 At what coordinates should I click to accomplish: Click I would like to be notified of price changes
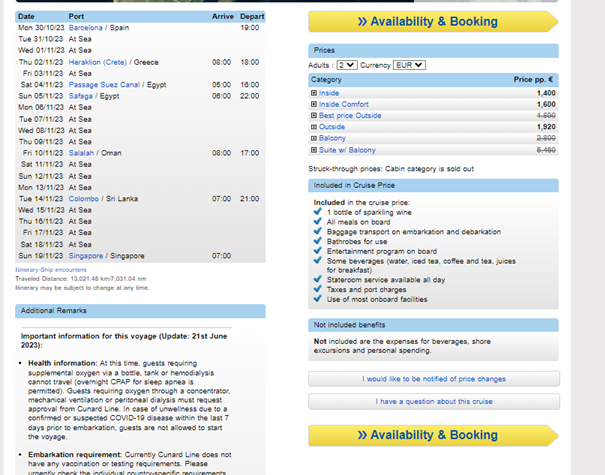tap(434, 379)
